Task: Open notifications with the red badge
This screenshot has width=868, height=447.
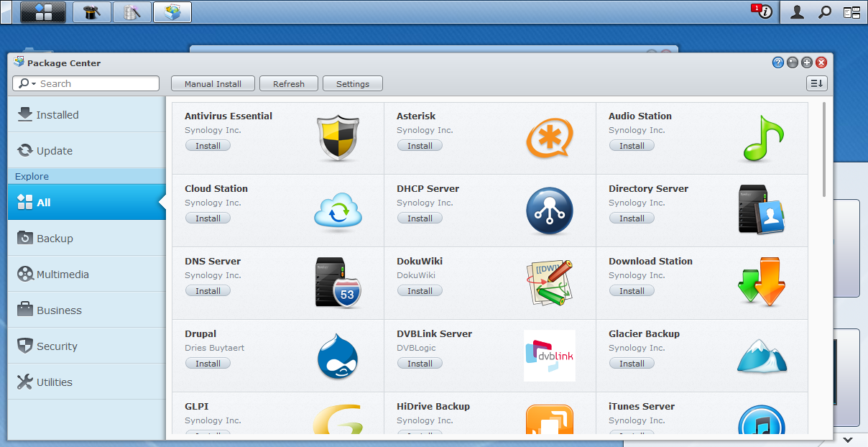Action: pos(762,11)
